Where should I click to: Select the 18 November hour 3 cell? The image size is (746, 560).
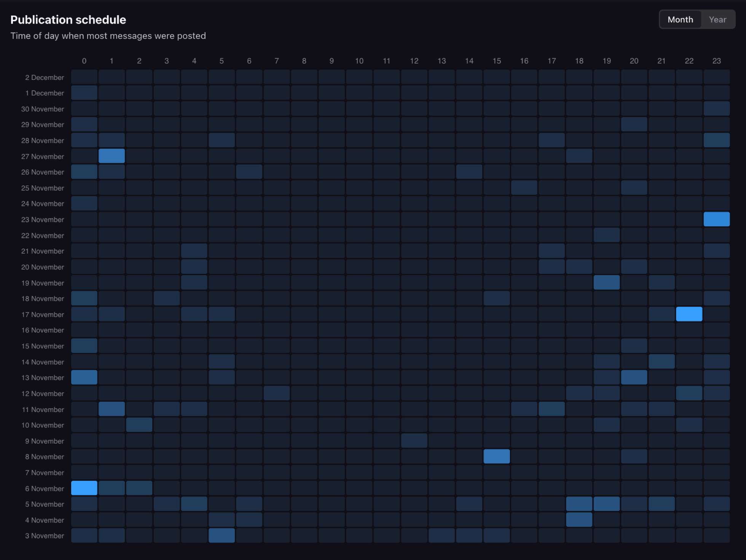point(167,298)
